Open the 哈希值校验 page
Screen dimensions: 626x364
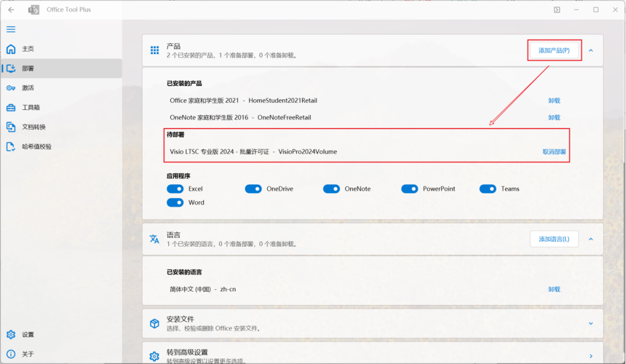(x=62, y=146)
